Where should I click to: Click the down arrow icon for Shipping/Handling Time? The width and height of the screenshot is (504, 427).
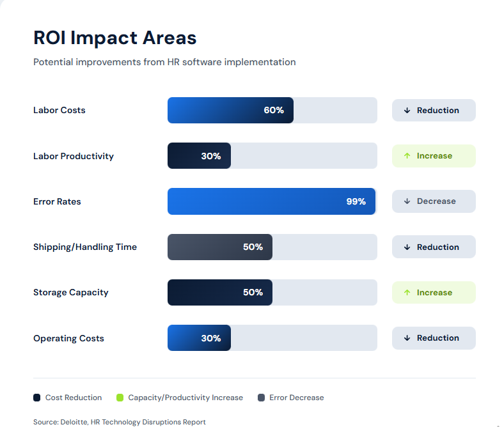click(x=407, y=247)
